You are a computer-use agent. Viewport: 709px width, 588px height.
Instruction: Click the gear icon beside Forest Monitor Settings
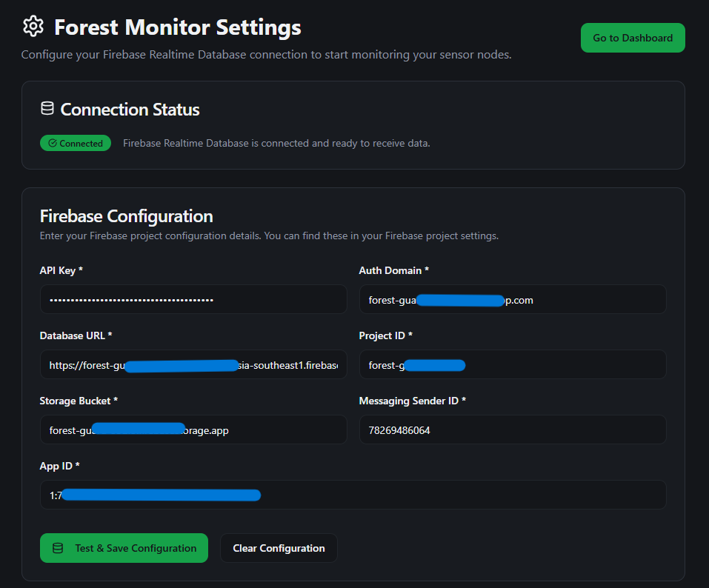coord(33,27)
